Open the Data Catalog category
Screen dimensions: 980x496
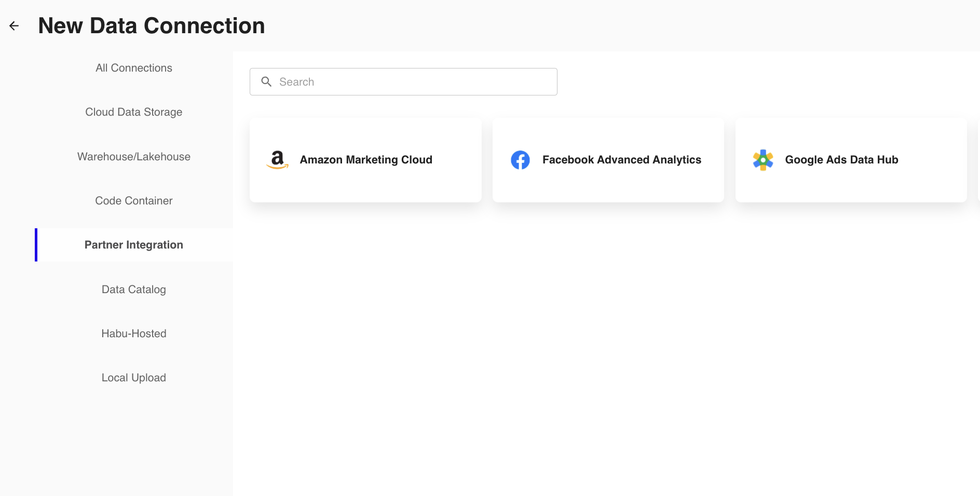134,290
